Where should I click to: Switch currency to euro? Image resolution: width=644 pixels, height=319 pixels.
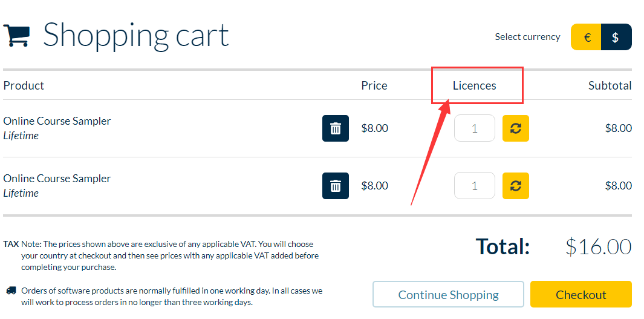point(587,37)
